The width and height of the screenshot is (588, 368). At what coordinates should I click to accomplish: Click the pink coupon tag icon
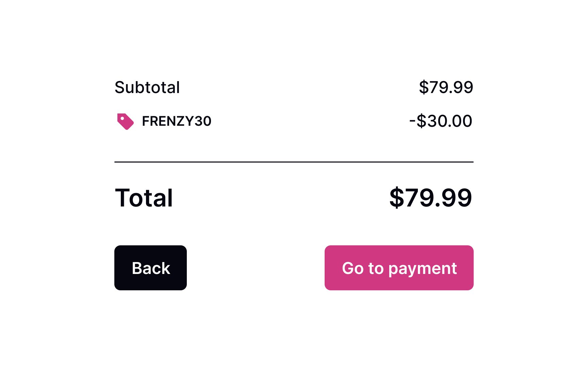(125, 121)
